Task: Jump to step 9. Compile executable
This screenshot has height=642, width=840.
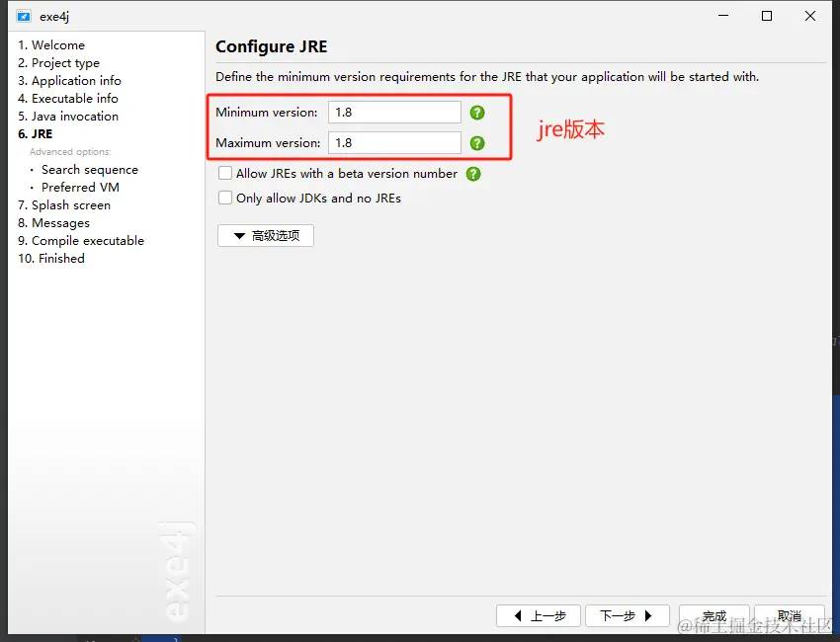Action: pyautogui.click(x=81, y=240)
